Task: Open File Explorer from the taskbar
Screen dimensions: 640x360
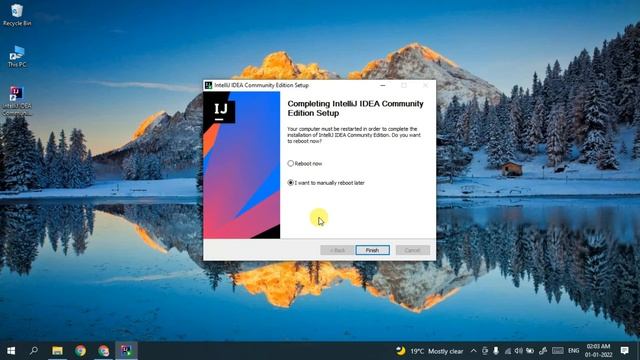Action: pos(57,351)
